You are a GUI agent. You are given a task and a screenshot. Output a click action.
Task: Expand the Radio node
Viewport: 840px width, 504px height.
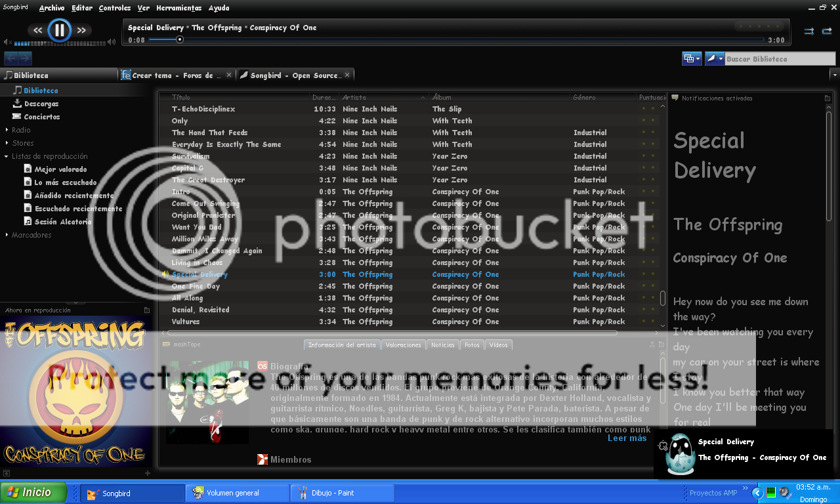7,130
